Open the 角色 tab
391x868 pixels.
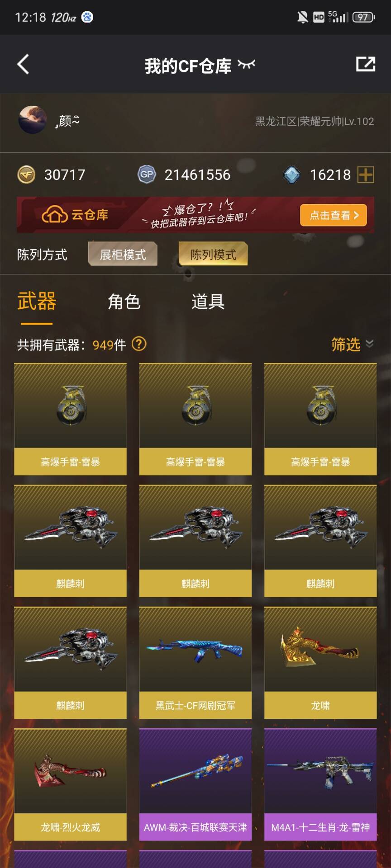(x=124, y=302)
